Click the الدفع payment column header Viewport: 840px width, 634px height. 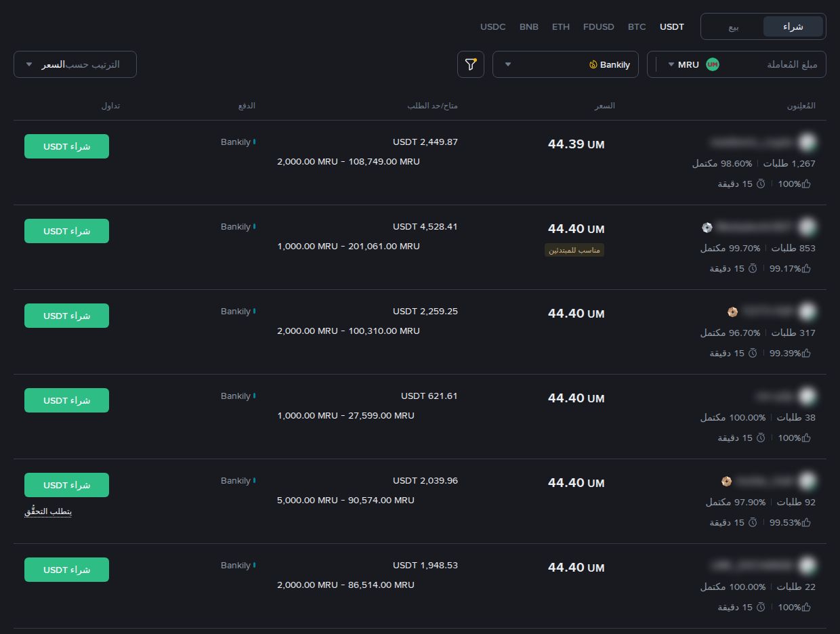(x=247, y=106)
